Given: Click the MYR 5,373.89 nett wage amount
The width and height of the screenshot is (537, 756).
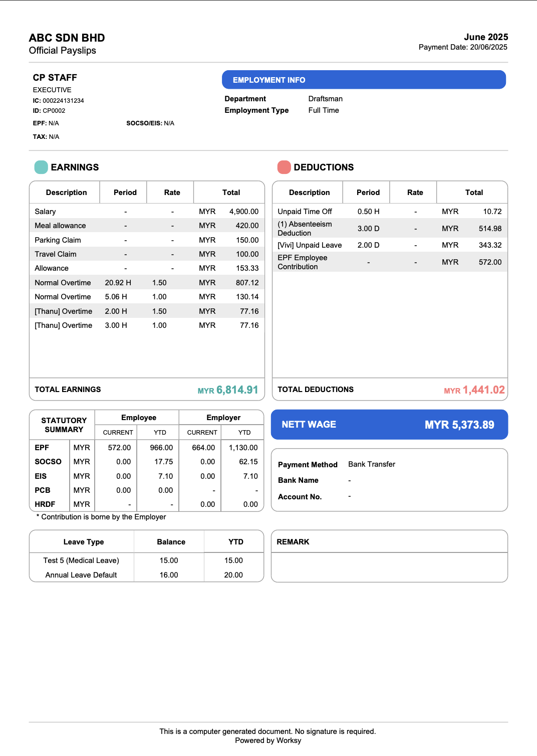Looking at the screenshot, I should [x=459, y=425].
